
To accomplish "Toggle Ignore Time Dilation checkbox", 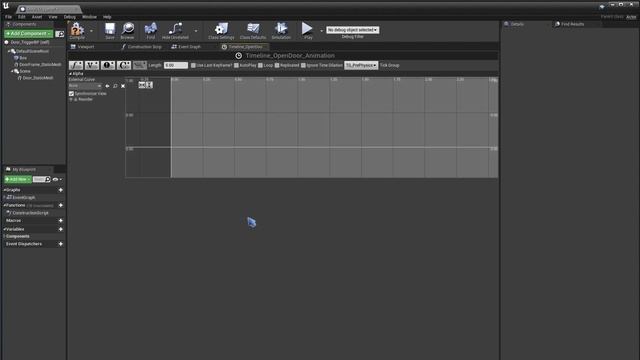I will 303,65.
